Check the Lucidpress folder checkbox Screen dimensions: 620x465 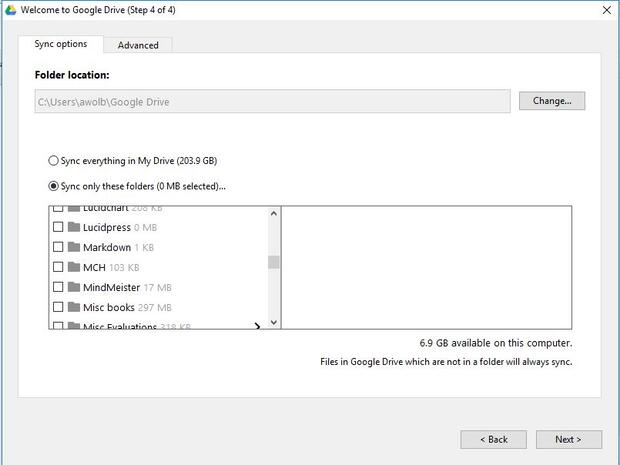(58, 227)
